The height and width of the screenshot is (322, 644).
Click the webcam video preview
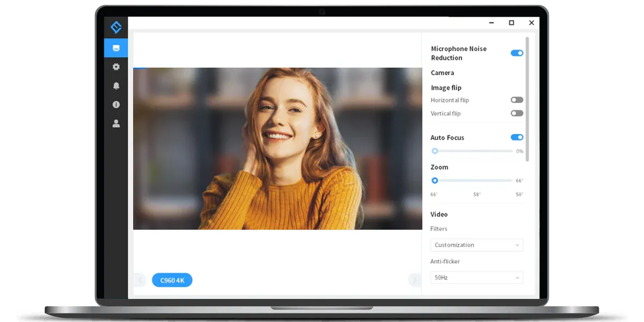point(277,149)
